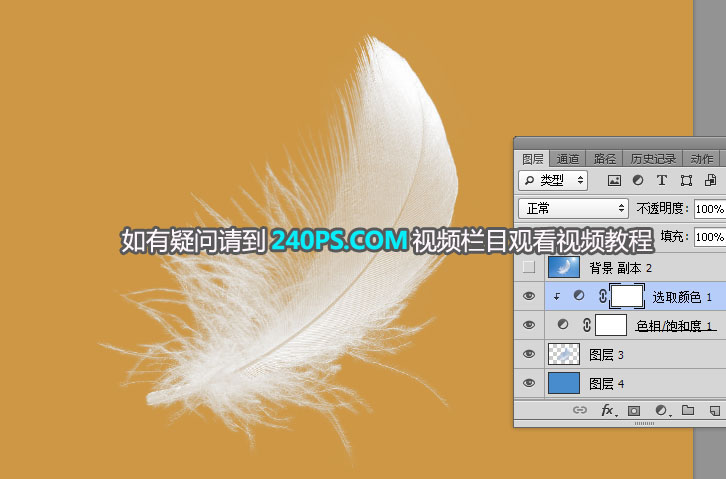Select the 背景 副本 2 layer thumbnail
The width and height of the screenshot is (726, 479).
[564, 267]
